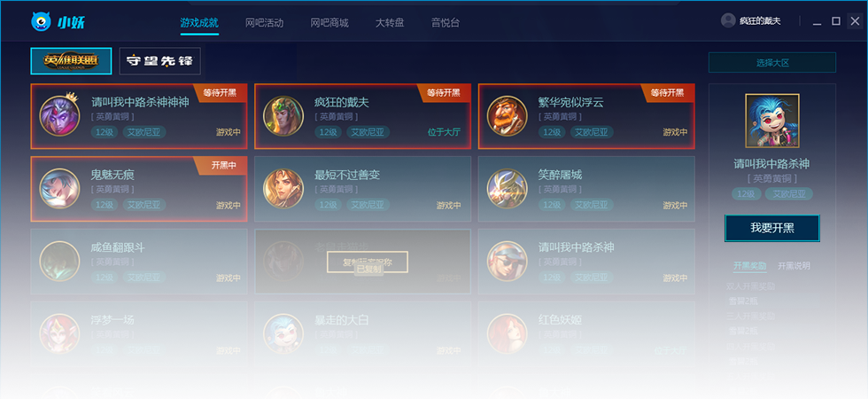Click the 最短不过善变 player avatar

pos(283,188)
